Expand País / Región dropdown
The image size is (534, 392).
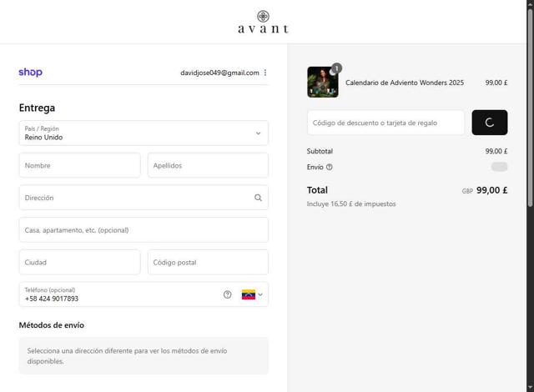tap(144, 133)
